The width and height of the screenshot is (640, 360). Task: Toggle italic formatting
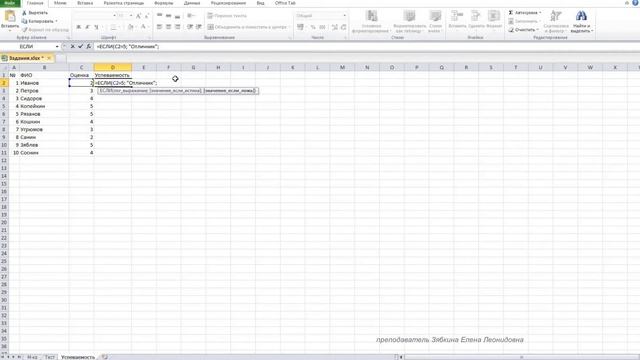coord(87,27)
